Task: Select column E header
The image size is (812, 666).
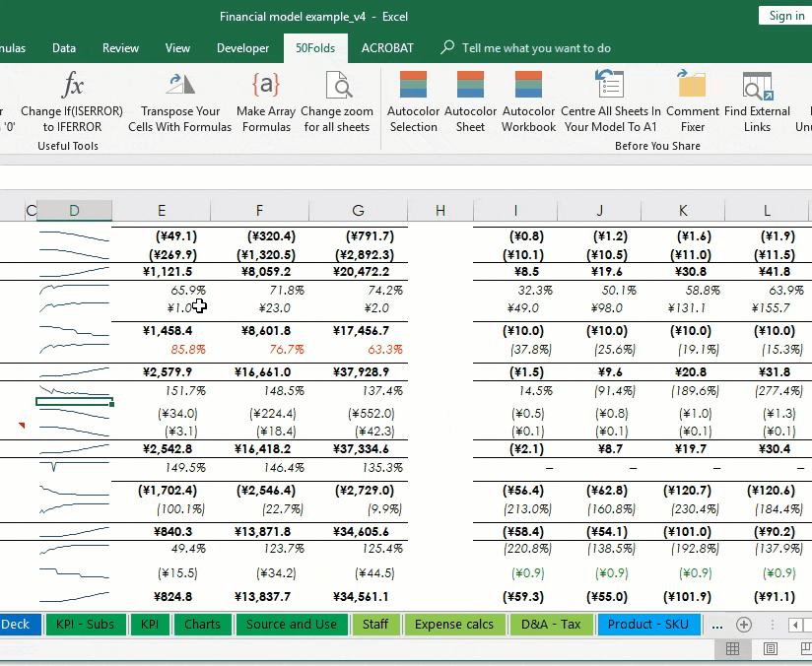Action: click(162, 210)
